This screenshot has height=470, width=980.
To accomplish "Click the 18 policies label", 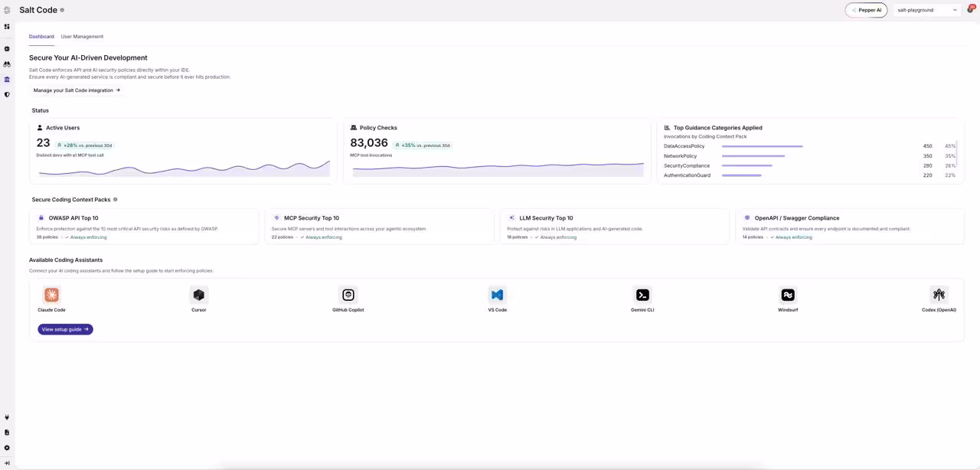I will pos(518,237).
